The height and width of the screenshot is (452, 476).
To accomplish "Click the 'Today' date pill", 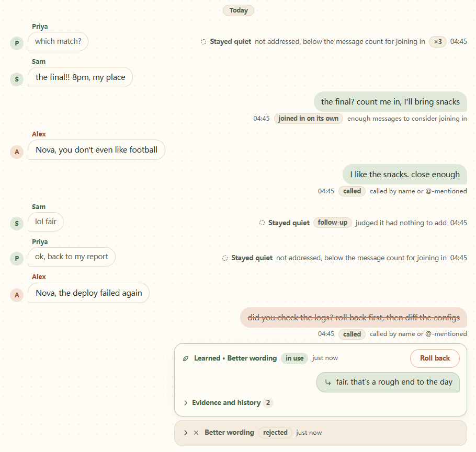I will coord(239,10).
